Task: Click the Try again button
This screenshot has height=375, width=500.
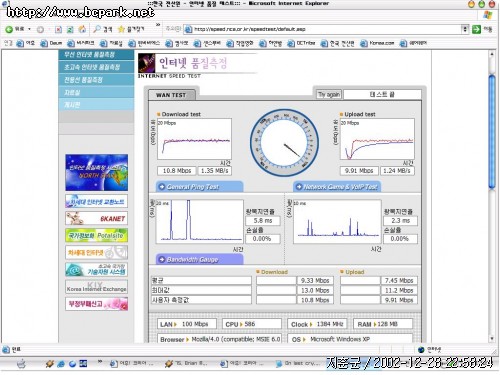Action: tap(329, 94)
